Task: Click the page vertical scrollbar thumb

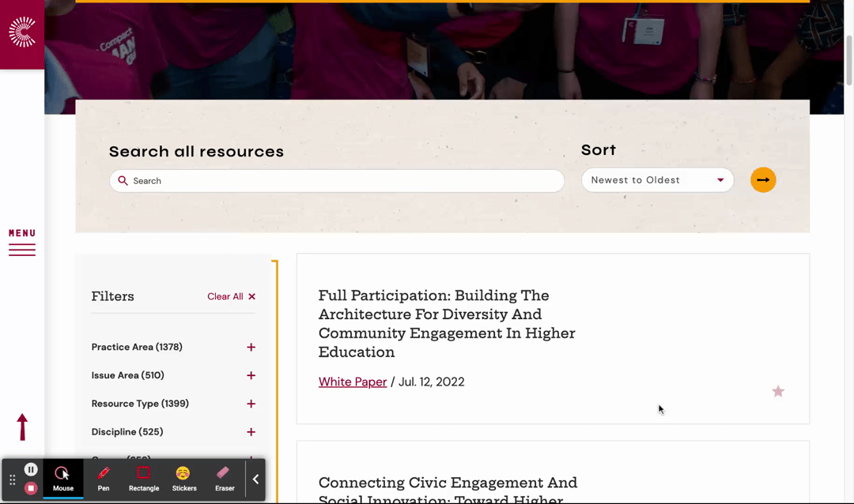Action: [x=848, y=60]
